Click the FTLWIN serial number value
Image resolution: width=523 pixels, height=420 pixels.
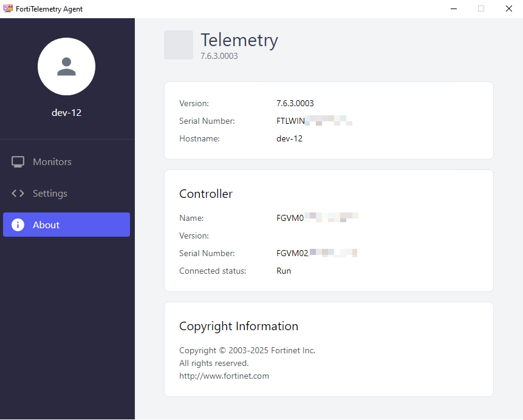coord(314,121)
